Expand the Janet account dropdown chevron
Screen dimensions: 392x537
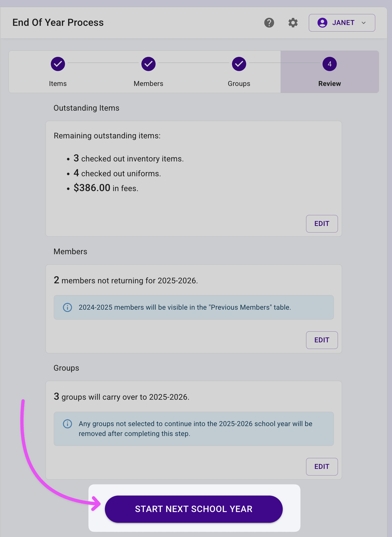[364, 23]
